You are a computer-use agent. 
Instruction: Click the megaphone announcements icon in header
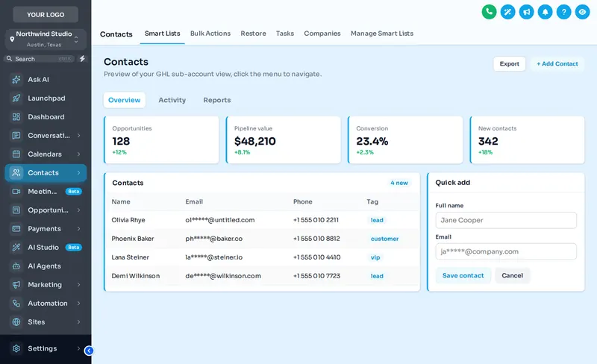tap(526, 12)
